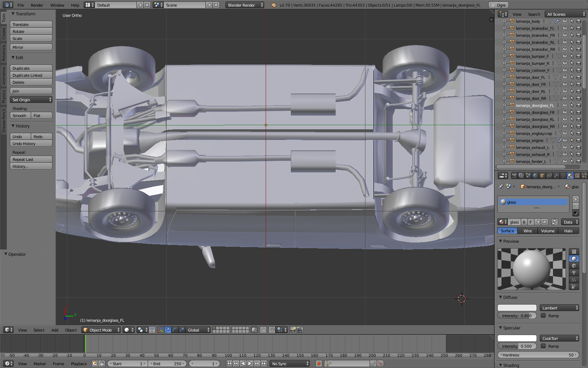The width and height of the screenshot is (588, 368).
Task: Click the proportional editing icon in 3D header
Action: click(x=263, y=330)
